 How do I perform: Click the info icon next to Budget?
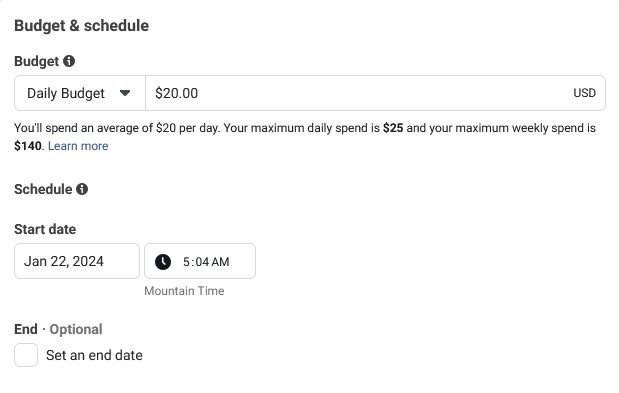coord(69,61)
